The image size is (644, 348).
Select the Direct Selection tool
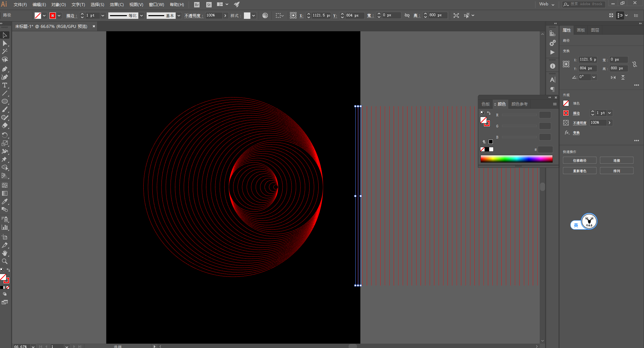coord(5,43)
